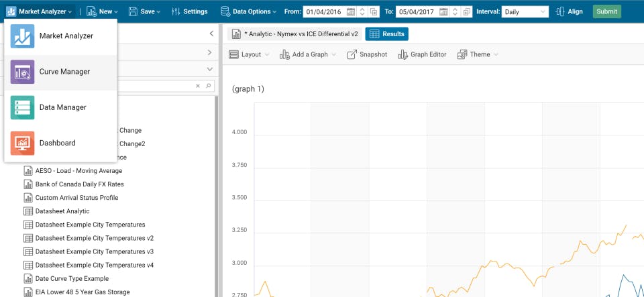Open the Graph Editor

click(422, 54)
